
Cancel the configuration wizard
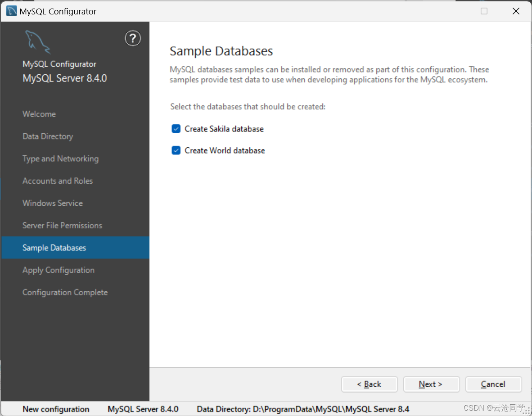point(493,384)
